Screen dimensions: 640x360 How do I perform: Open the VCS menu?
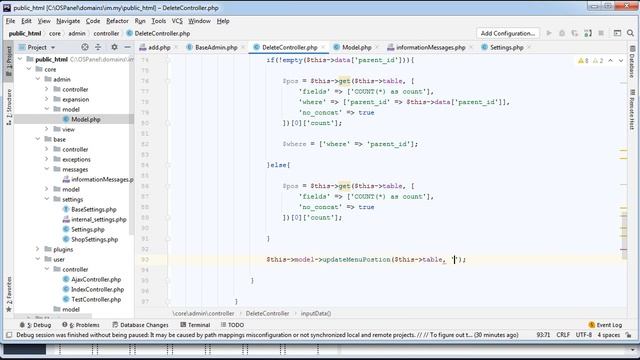click(x=177, y=21)
